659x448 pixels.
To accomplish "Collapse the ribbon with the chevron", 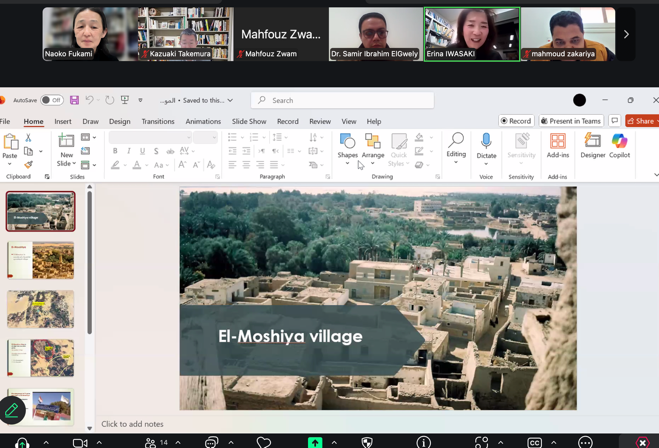I will 655,175.
